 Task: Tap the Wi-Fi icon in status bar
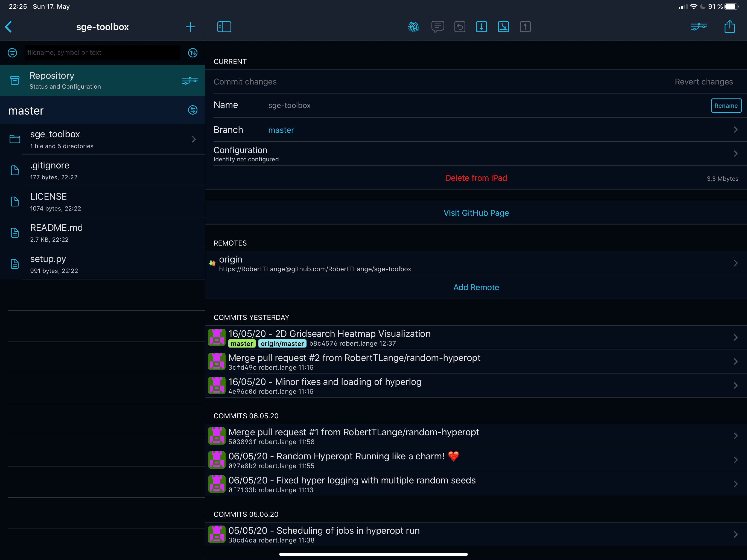694,6
